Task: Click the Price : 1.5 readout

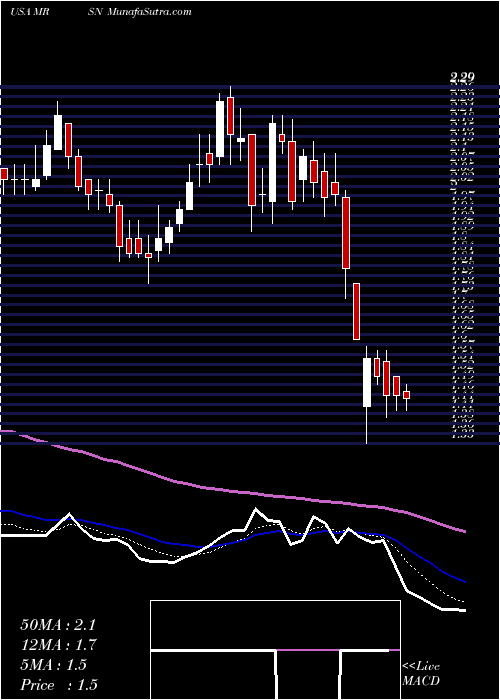Action: click(59, 685)
